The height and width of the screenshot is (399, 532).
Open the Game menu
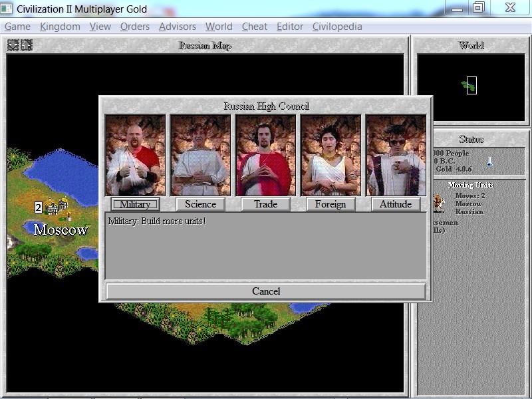tap(18, 27)
